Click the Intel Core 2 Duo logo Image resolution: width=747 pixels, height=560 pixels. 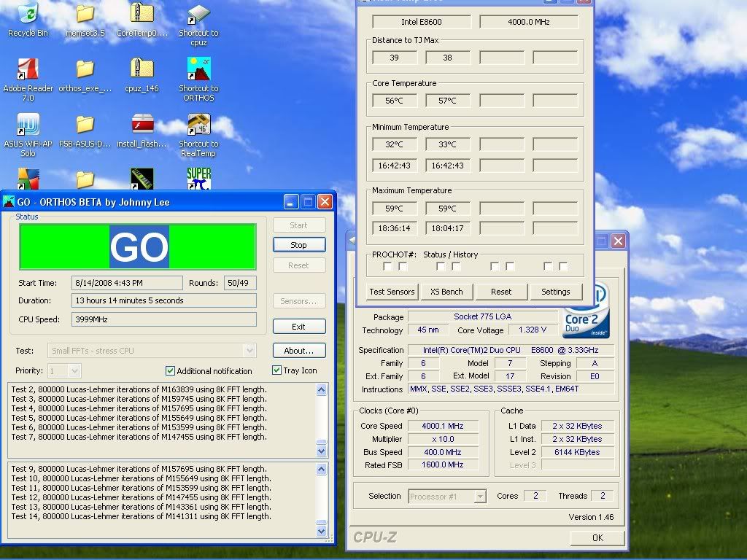pos(586,311)
